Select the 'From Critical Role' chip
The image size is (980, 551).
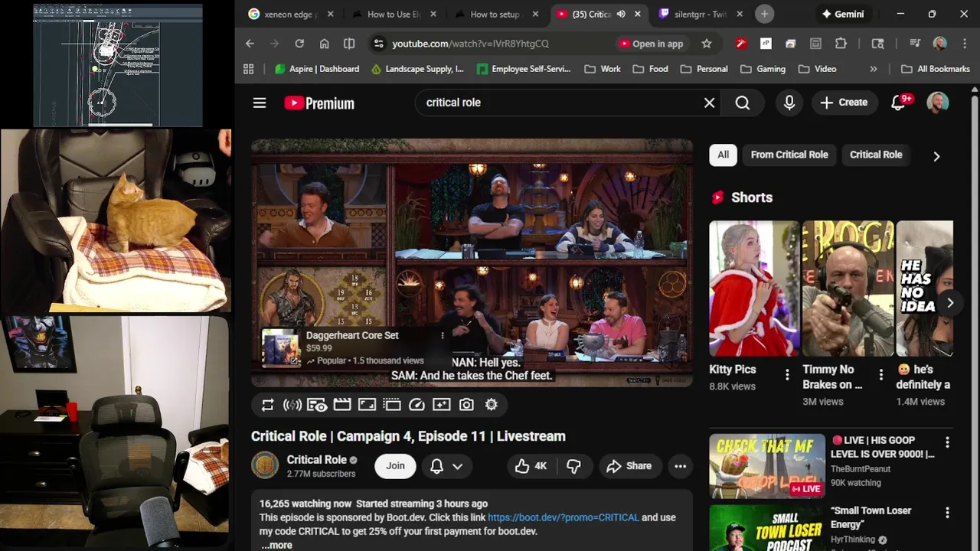[789, 155]
